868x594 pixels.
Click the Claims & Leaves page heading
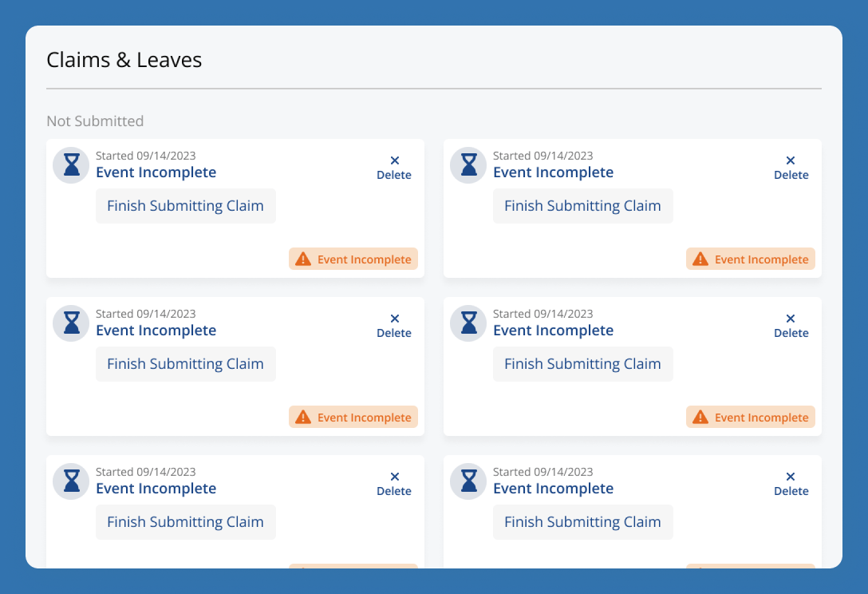tap(124, 60)
